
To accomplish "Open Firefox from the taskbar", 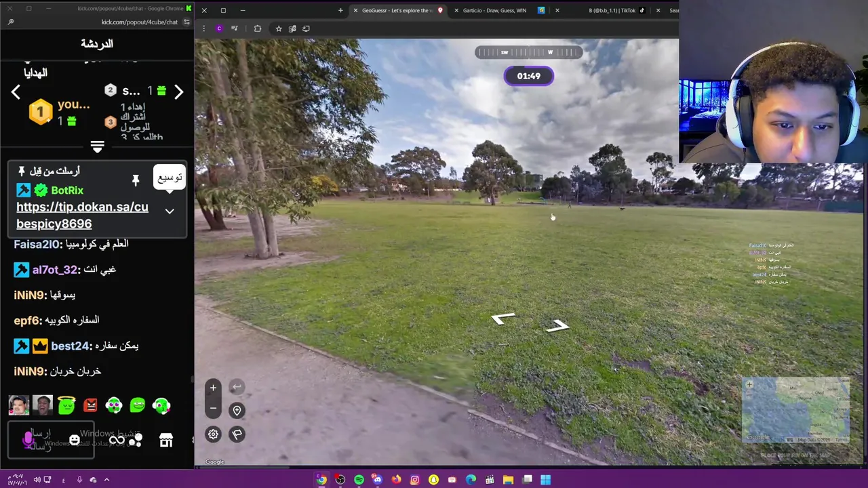I will [396, 480].
